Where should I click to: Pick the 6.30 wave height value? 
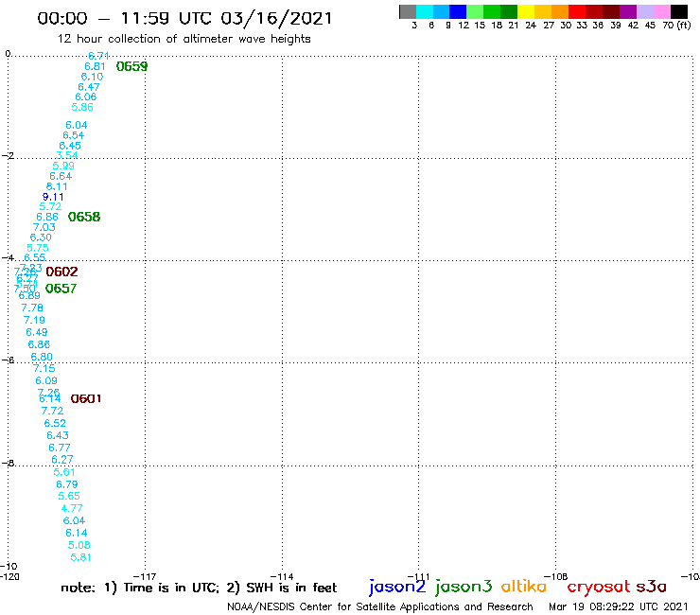pyautogui.click(x=41, y=237)
